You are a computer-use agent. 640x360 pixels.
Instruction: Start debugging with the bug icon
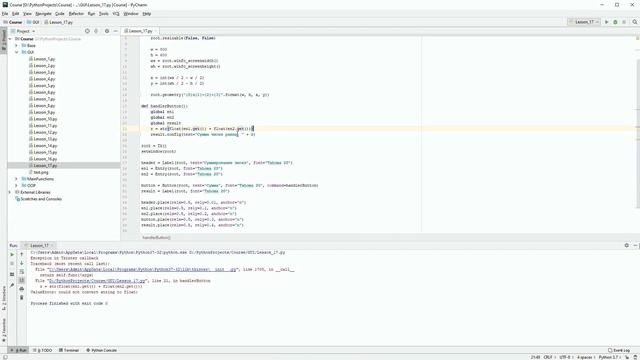click(615, 22)
